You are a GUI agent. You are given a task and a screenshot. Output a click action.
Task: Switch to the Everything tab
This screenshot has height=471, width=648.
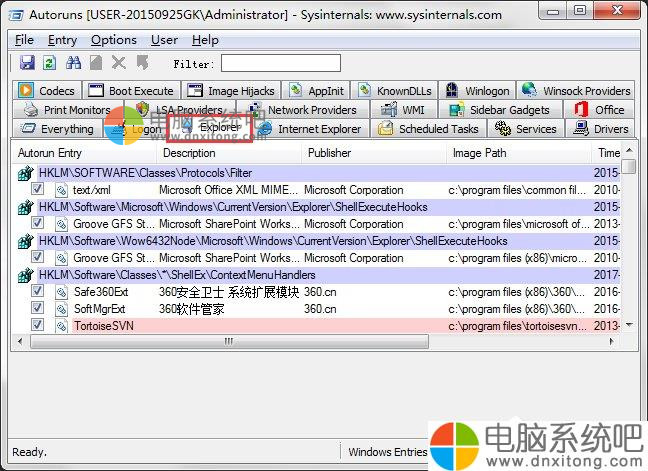click(58, 129)
